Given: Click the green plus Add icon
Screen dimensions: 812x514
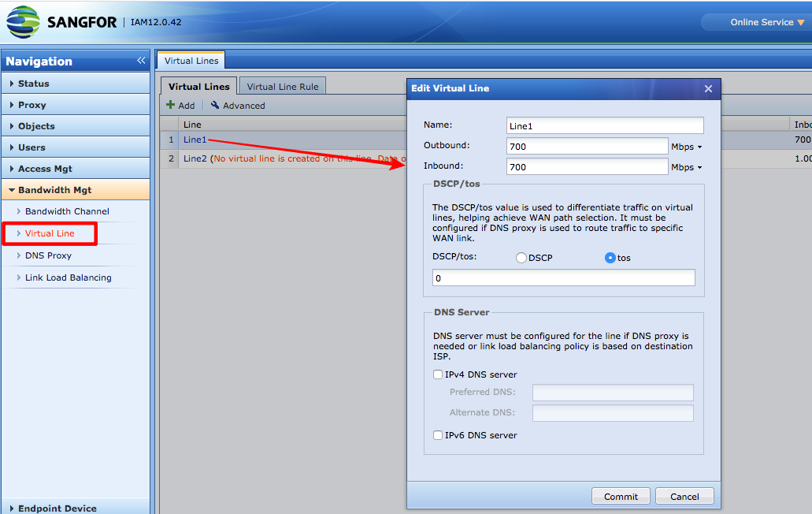Looking at the screenshot, I should pyautogui.click(x=170, y=105).
